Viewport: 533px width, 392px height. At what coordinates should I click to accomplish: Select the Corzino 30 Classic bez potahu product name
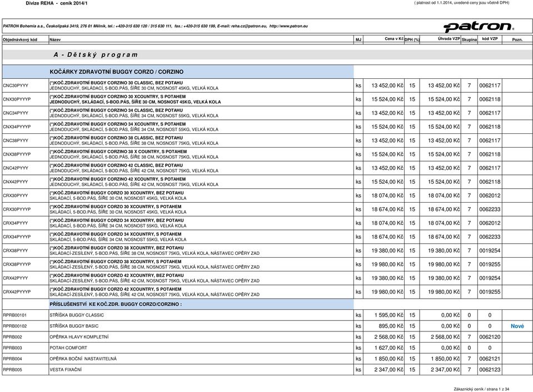tap(116, 83)
